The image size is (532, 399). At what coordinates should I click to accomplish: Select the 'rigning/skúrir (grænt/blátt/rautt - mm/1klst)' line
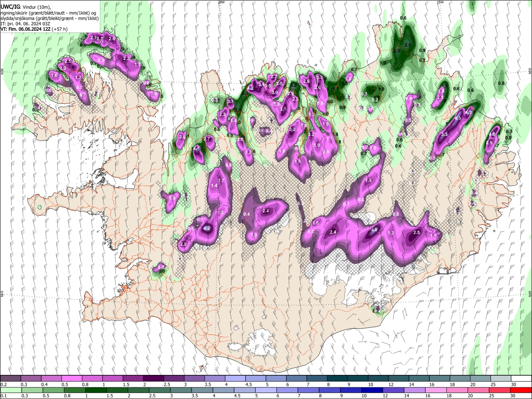48,13
